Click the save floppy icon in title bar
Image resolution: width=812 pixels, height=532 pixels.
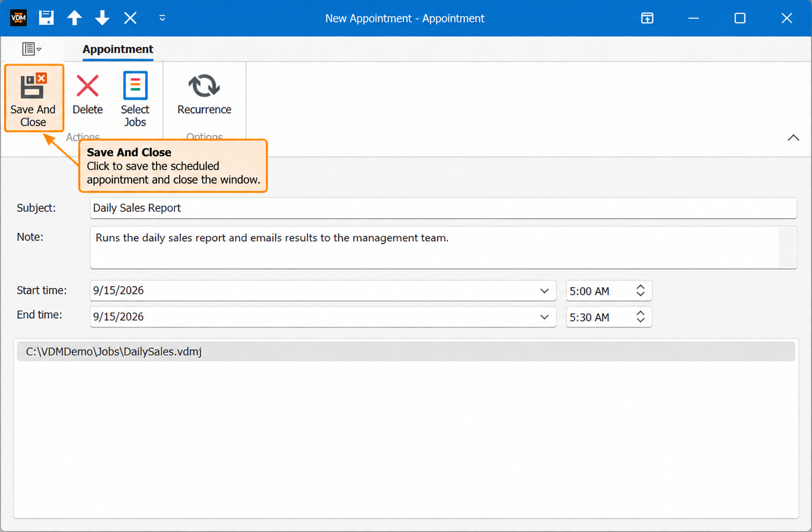tap(46, 18)
